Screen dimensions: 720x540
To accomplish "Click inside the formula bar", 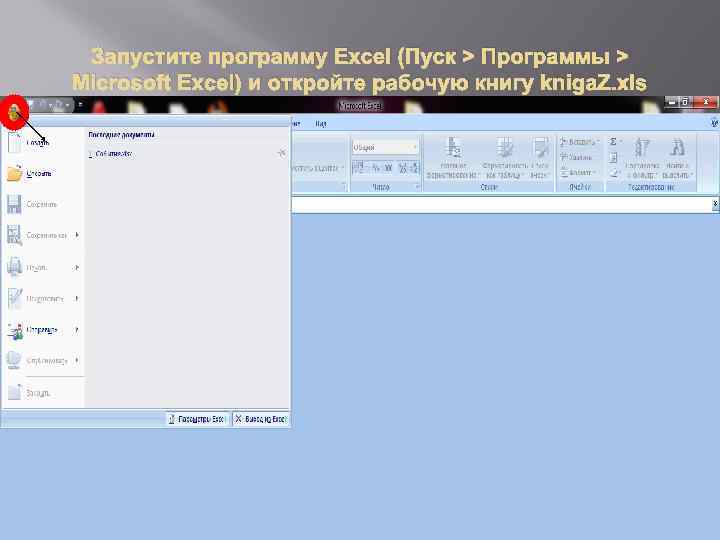I will [x=501, y=204].
